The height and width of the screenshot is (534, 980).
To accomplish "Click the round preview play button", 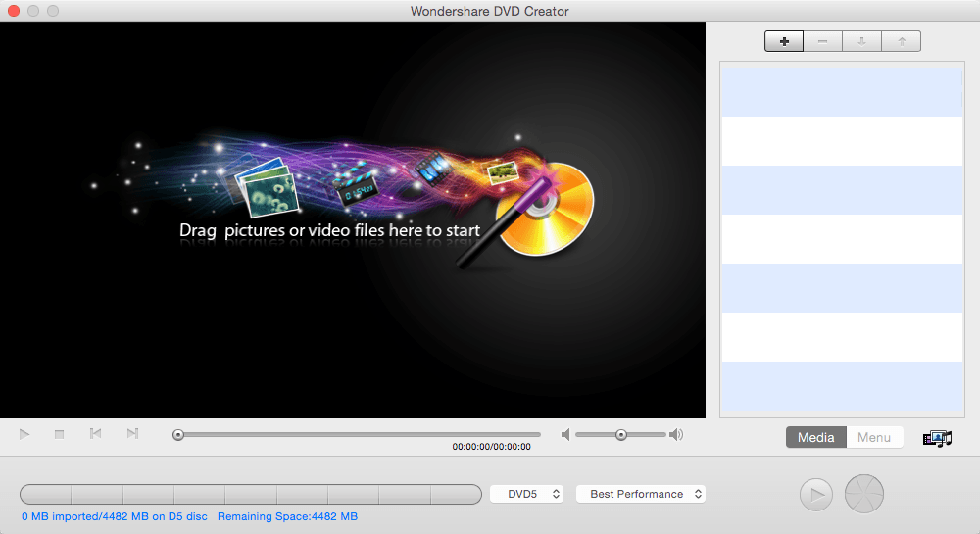I will (816, 495).
